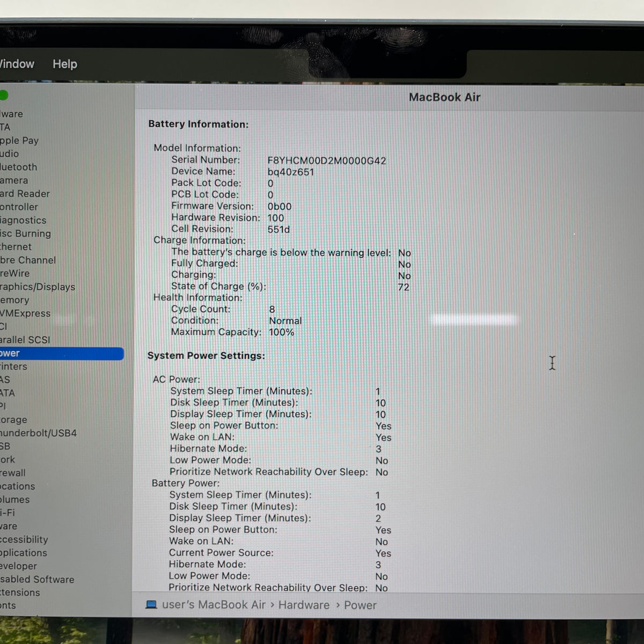Select Card Reader in the sidebar
The width and height of the screenshot is (644, 644).
pyautogui.click(x=25, y=194)
